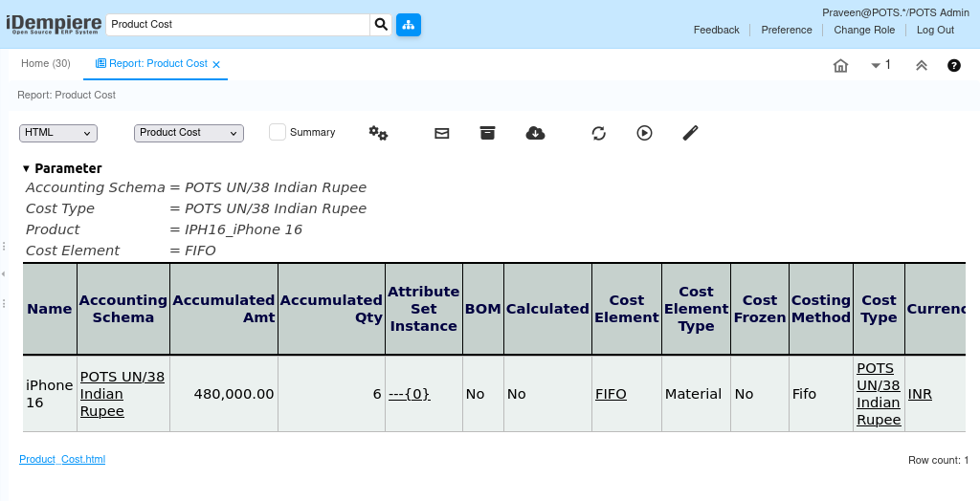The height and width of the screenshot is (501, 980).
Task: Open the FIFO cost element link
Action: click(611, 394)
